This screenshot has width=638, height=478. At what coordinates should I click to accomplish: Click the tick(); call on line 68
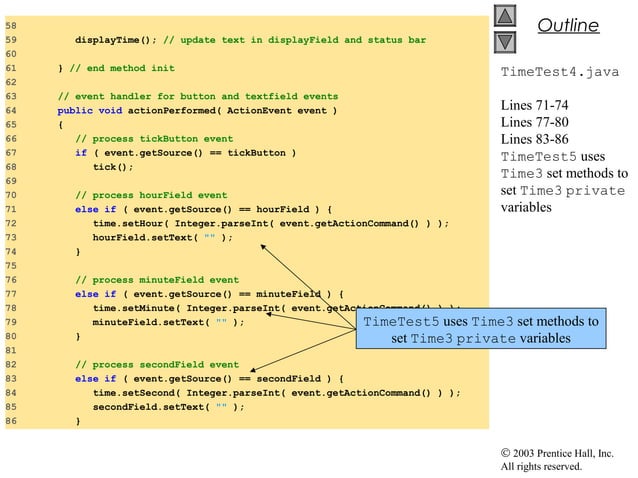pos(113,167)
